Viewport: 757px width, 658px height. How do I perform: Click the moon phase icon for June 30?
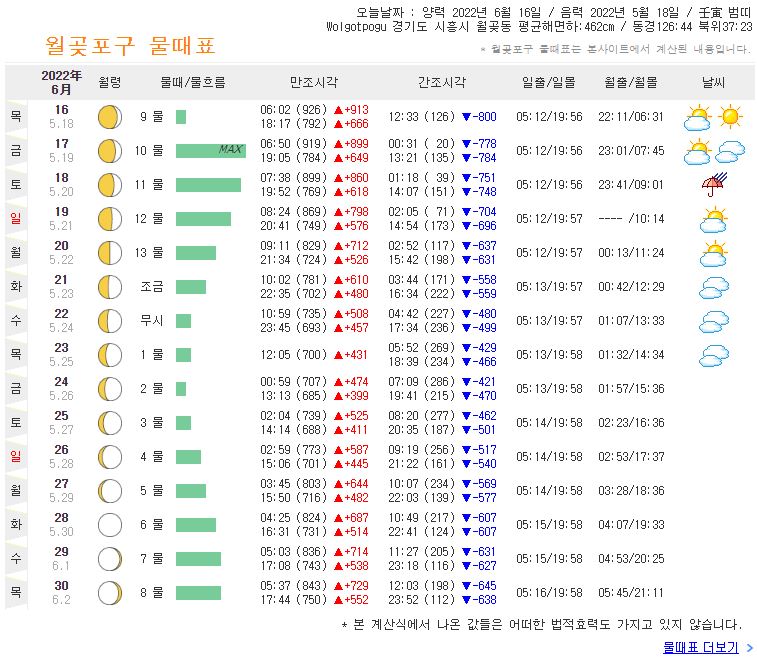[x=110, y=593]
